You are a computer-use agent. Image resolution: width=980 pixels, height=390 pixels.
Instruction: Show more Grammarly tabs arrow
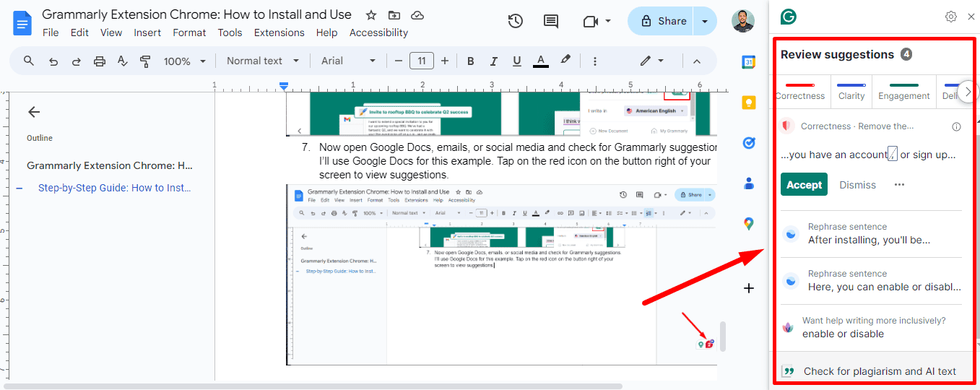(x=968, y=92)
